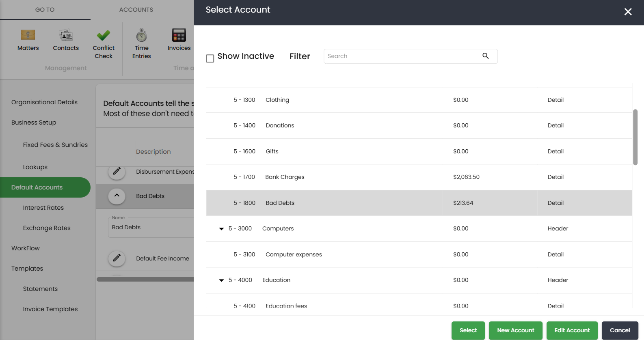Open Statements menu item

click(40, 289)
